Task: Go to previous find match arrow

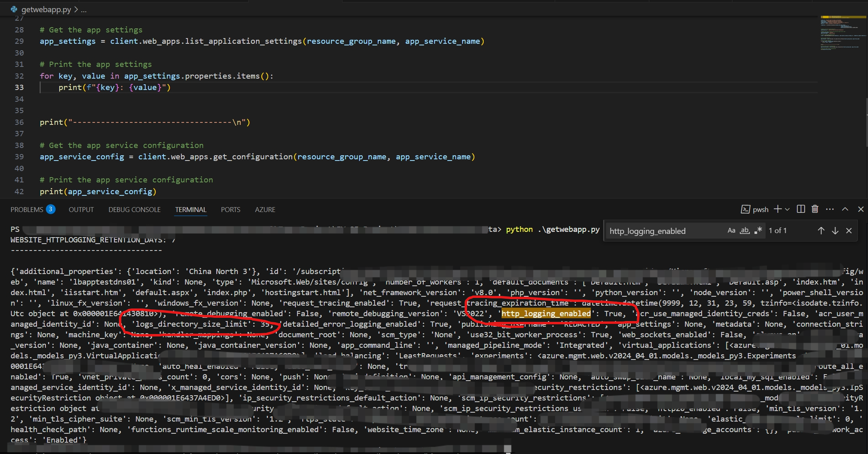Action: point(821,231)
